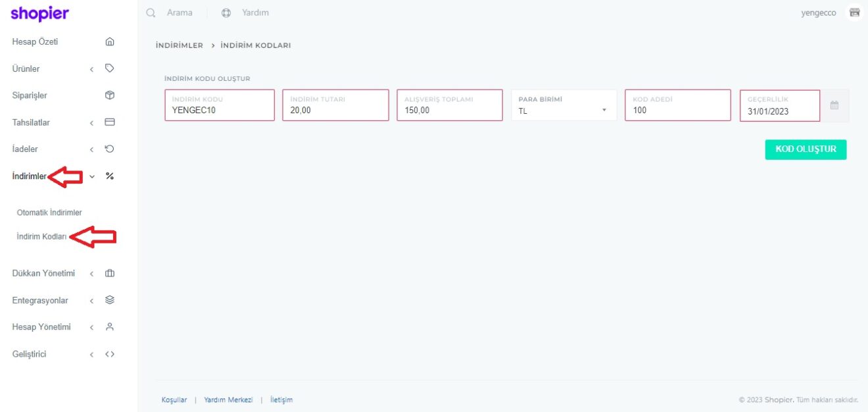Click the card icon next to Tahsilatlar
Screen dimensions: 868x412
click(x=110, y=122)
